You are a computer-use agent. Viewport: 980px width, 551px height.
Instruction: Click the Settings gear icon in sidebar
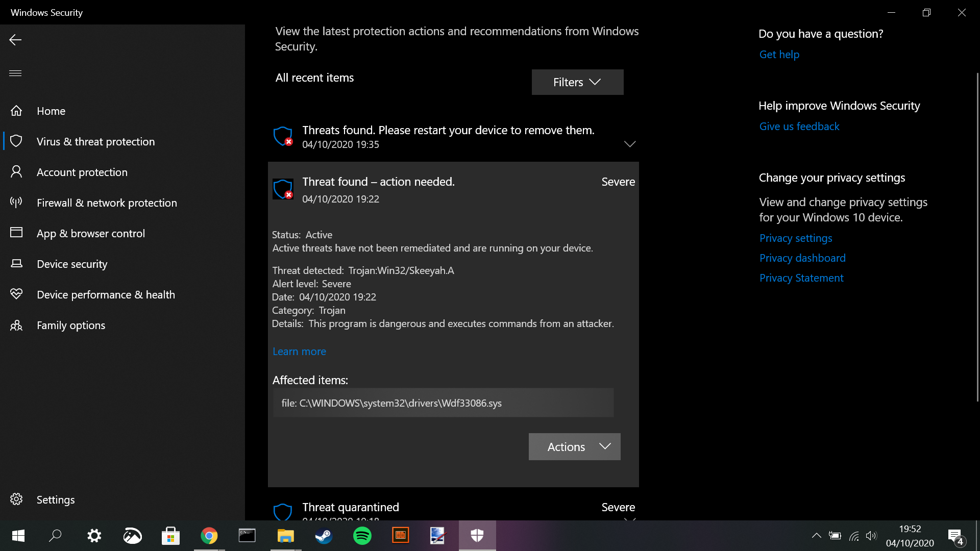[x=16, y=499]
